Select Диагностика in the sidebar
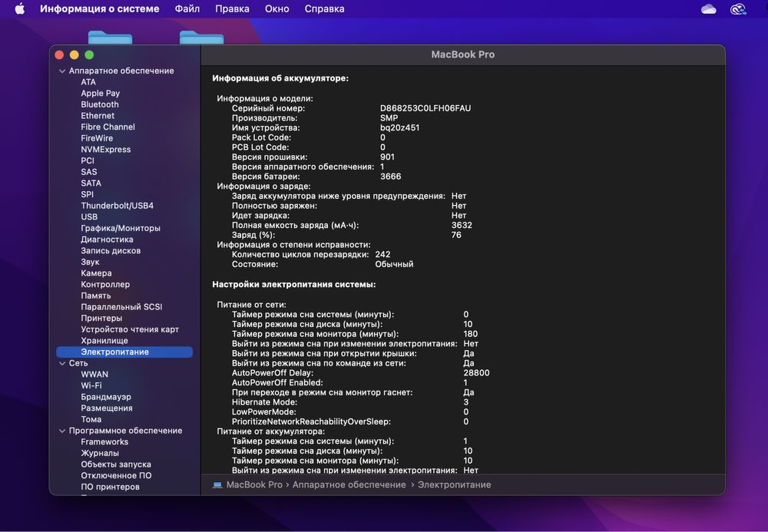 pyautogui.click(x=107, y=240)
